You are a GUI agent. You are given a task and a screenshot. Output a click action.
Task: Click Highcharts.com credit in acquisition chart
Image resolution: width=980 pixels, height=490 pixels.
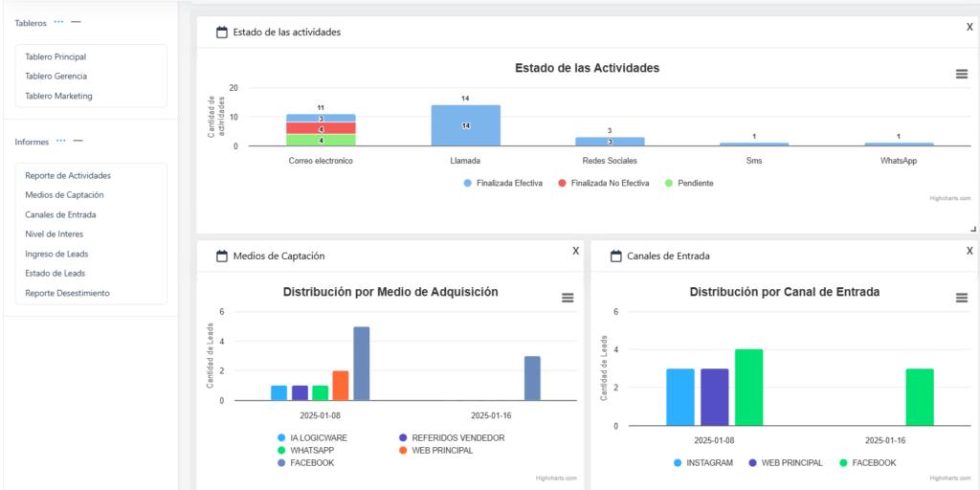tap(556, 479)
